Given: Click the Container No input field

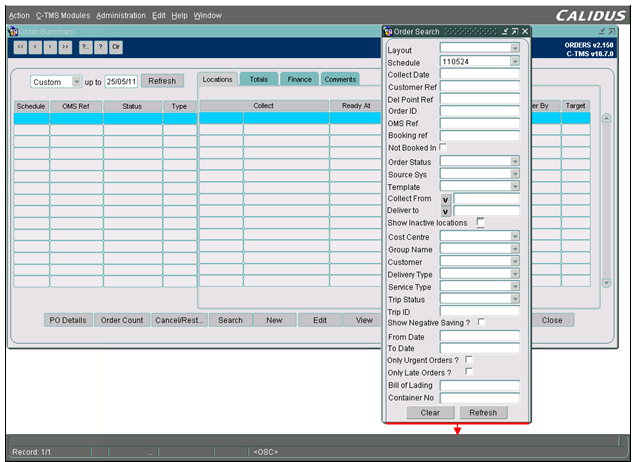Looking at the screenshot, I should coord(480,398).
